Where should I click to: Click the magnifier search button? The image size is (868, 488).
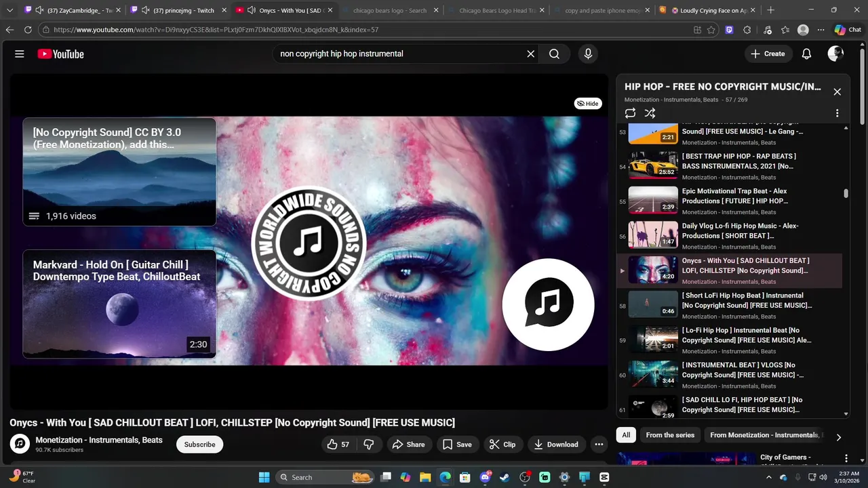554,54
